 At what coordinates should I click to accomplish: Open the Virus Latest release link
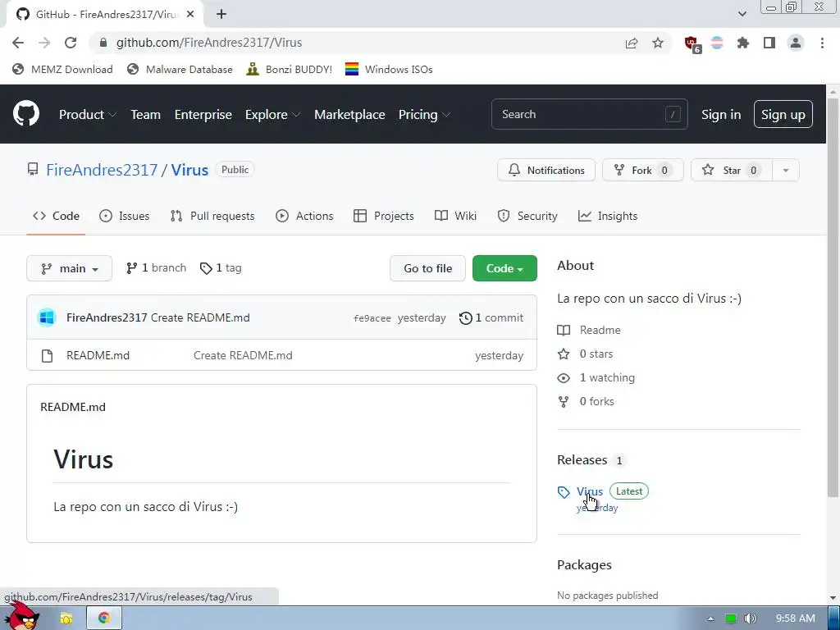[x=590, y=491]
